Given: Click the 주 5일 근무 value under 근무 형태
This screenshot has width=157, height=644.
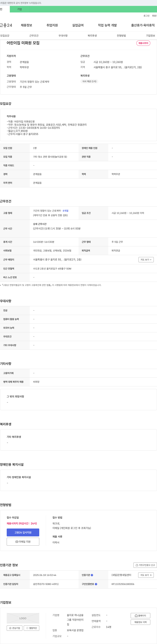Looking at the screenshot, I should point(117,242).
